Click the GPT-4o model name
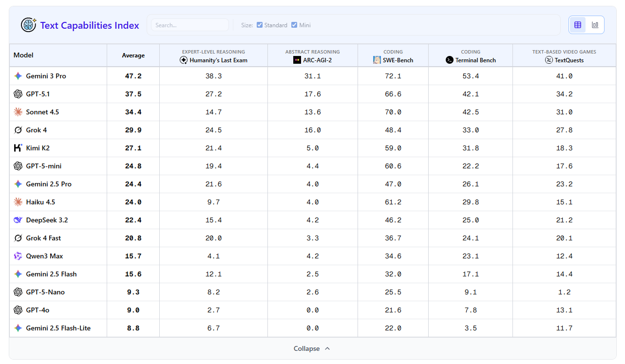 38,310
